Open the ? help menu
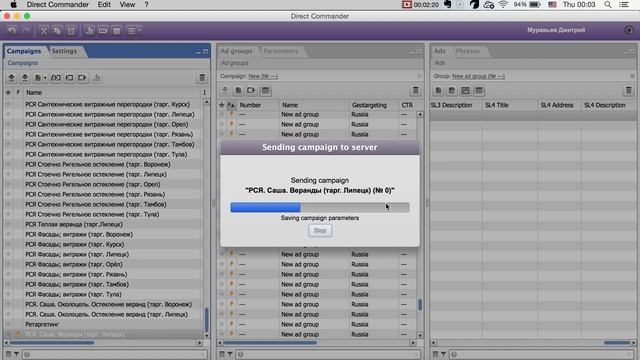 point(147,4)
